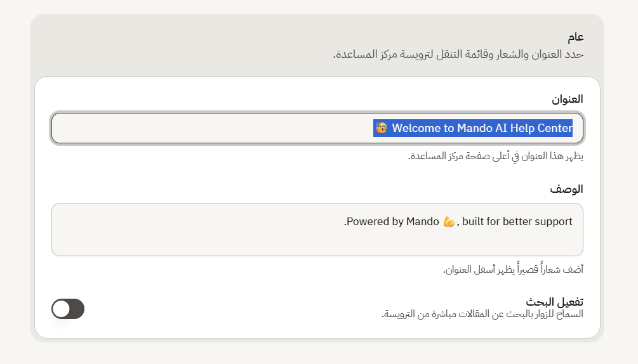
Task: Click "Powered by Mando" text in description
Action: pos(393,221)
